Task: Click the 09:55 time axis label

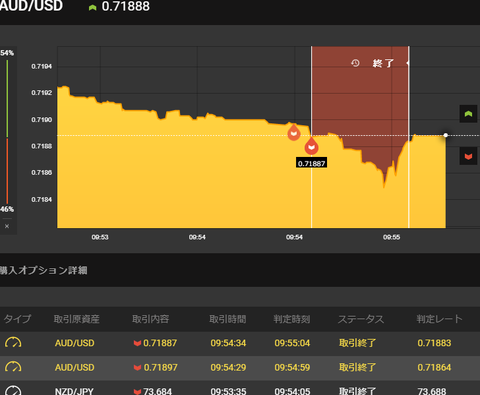Action: coord(391,237)
